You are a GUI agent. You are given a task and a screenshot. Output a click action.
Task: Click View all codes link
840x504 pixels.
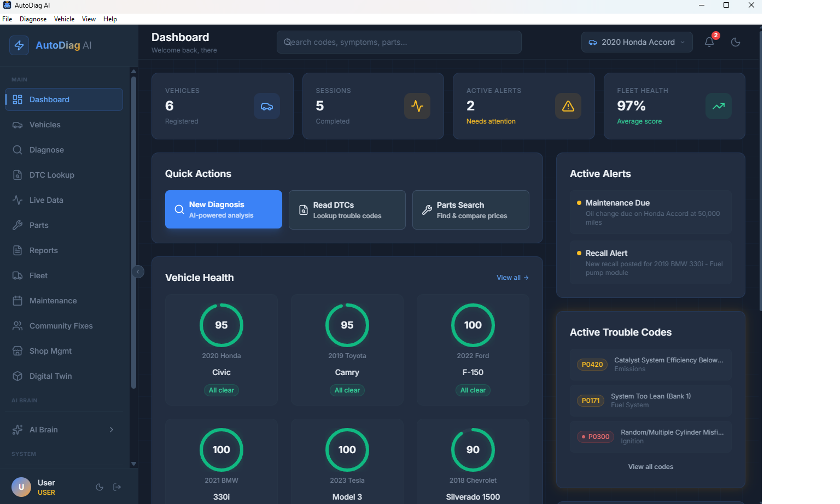650,467
